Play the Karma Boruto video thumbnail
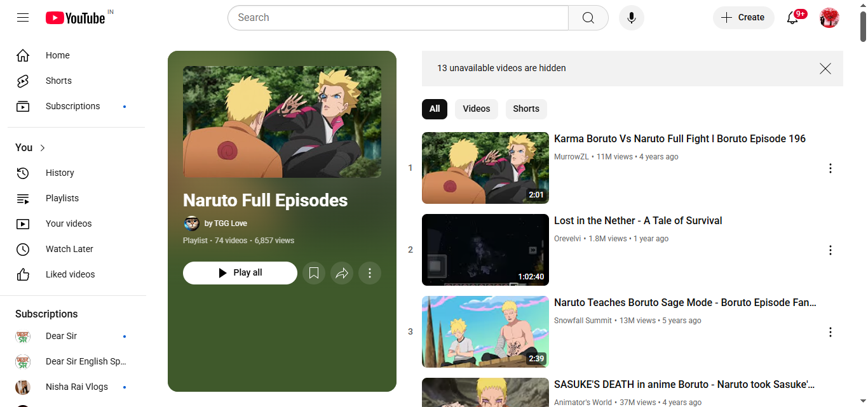This screenshot has width=868, height=407. pyautogui.click(x=485, y=168)
